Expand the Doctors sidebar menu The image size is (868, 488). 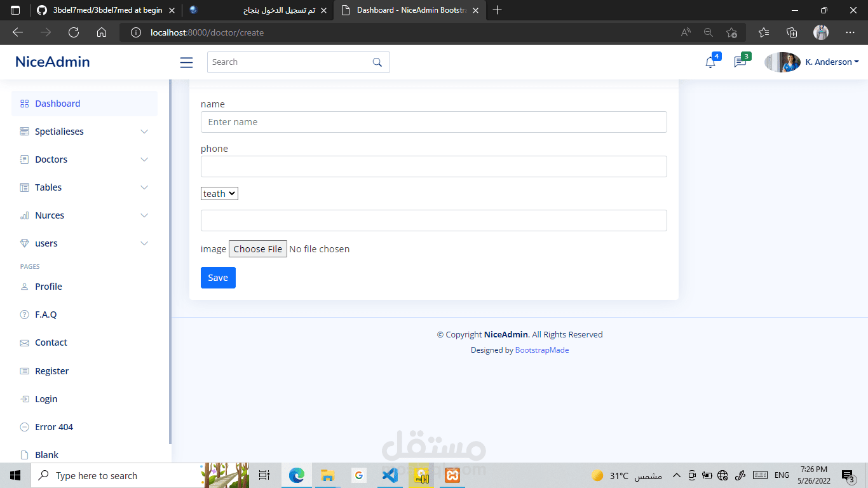pos(85,159)
